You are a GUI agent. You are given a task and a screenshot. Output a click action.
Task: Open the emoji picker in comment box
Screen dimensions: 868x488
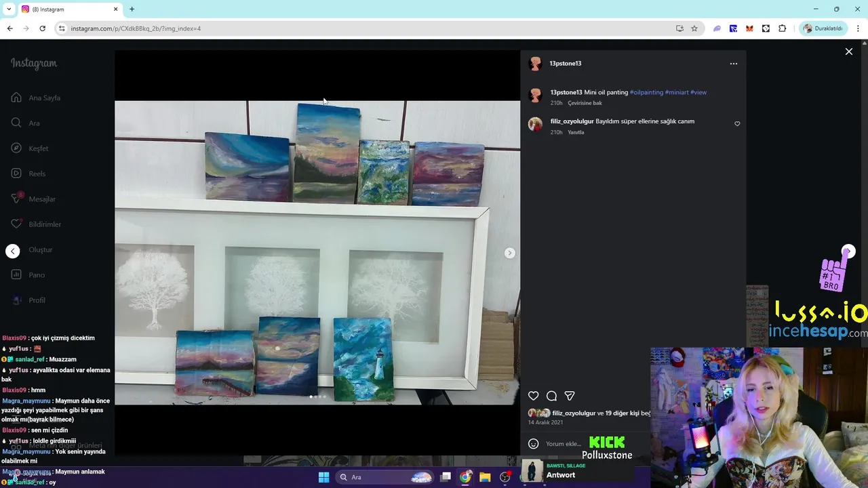[534, 444]
